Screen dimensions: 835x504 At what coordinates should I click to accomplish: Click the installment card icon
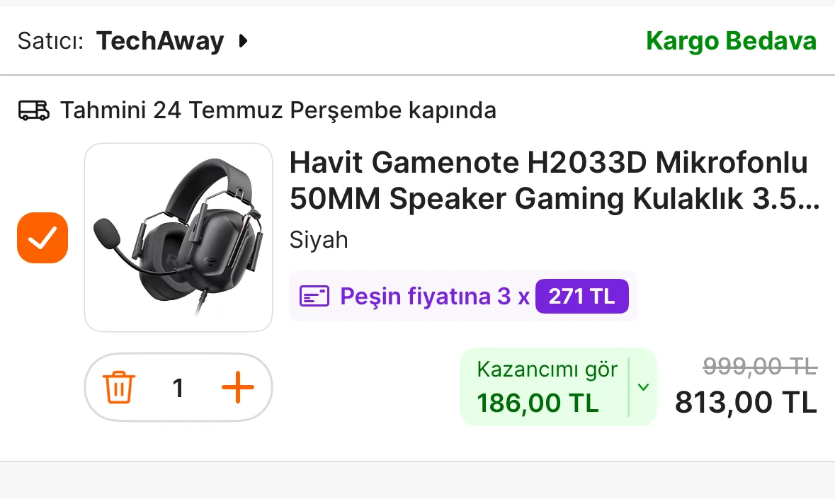coord(314,296)
